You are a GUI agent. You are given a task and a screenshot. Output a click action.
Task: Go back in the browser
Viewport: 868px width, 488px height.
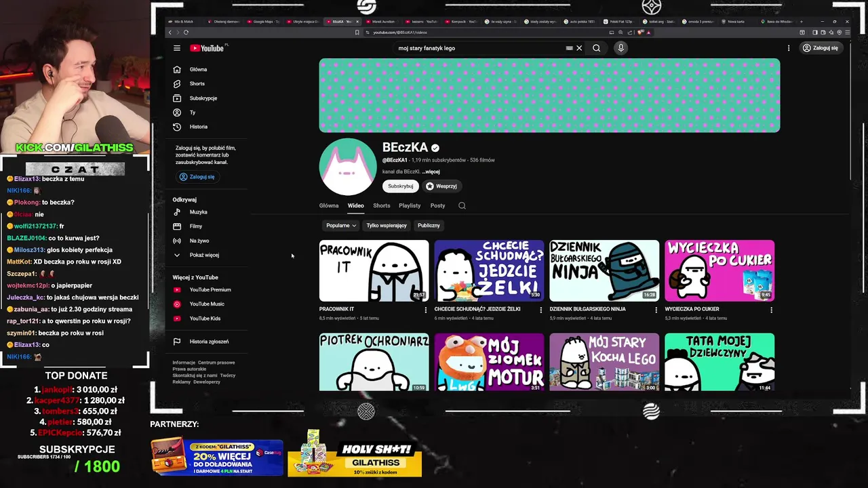point(170,32)
